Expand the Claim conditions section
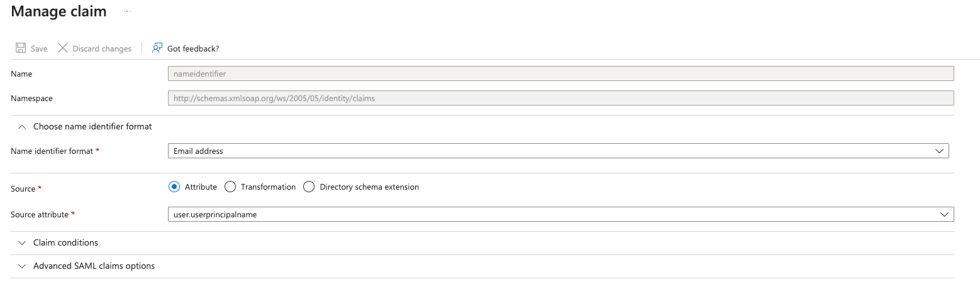Viewport: 980px width, 299px height. tap(23, 243)
